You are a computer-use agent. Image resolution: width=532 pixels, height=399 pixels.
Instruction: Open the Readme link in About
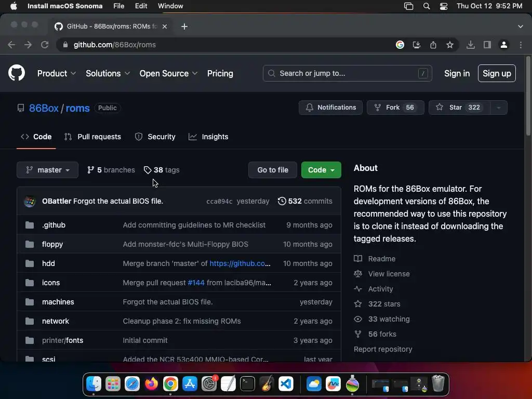375,259
